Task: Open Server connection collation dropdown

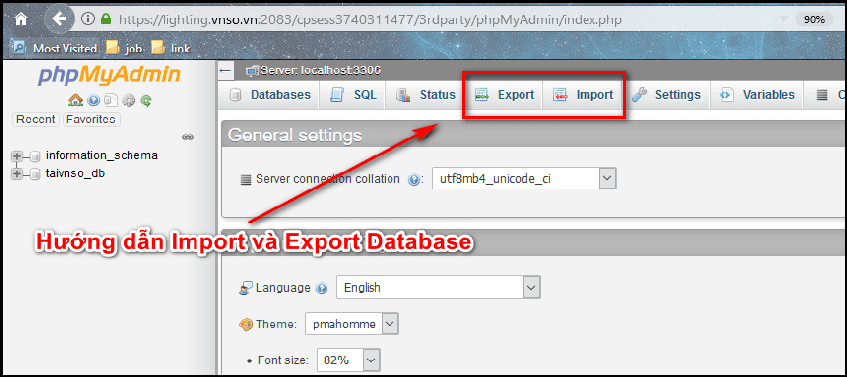Action: click(524, 178)
